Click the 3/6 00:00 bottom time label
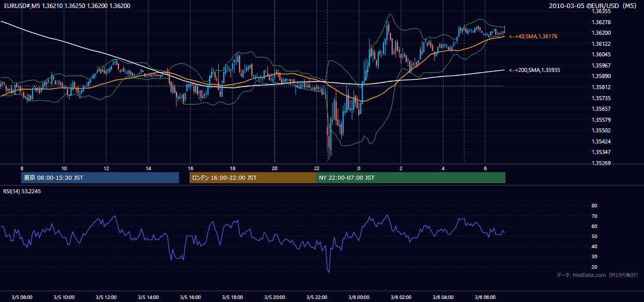 click(359, 297)
